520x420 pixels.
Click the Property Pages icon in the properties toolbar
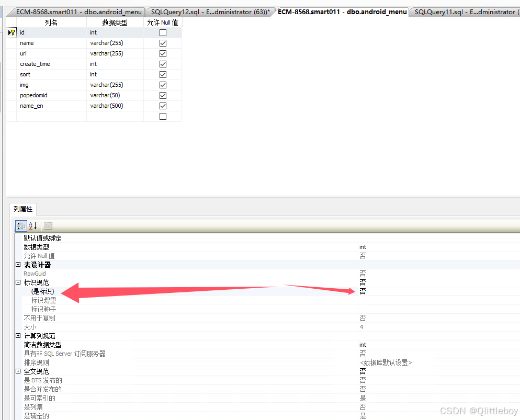[x=48, y=225]
